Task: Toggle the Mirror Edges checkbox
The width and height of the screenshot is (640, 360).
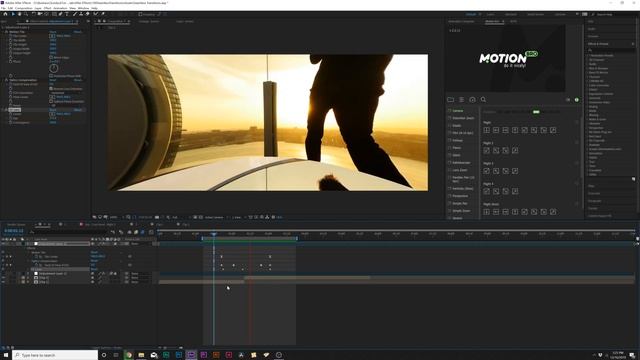Action: (51, 58)
